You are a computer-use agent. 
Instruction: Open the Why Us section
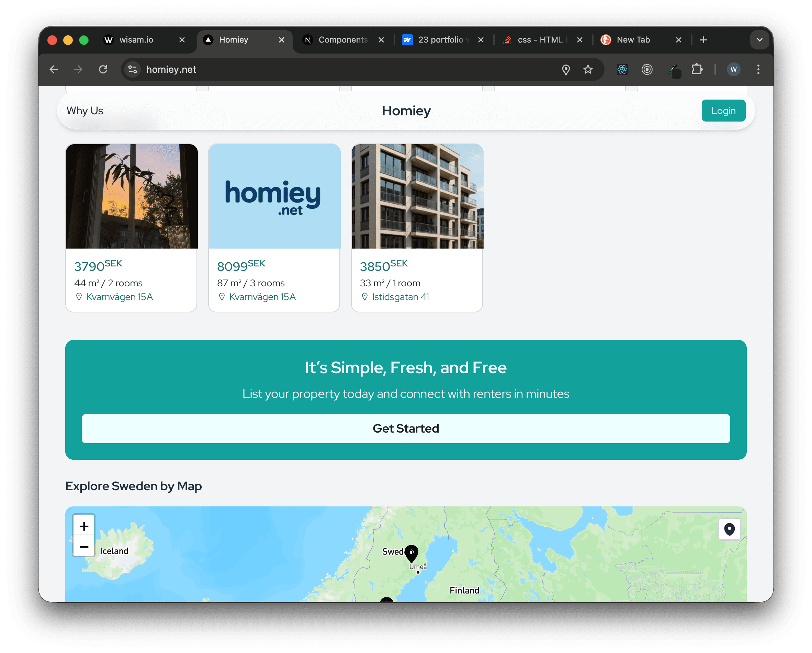point(85,110)
